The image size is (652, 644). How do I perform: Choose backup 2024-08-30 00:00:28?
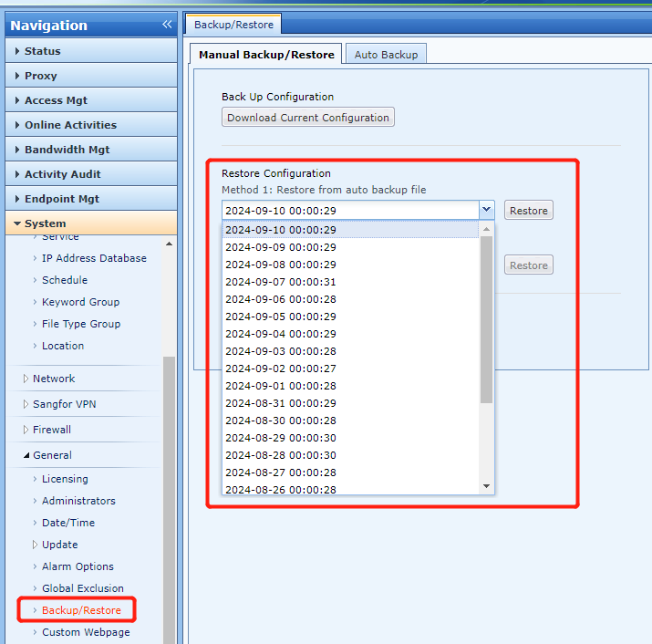350,421
